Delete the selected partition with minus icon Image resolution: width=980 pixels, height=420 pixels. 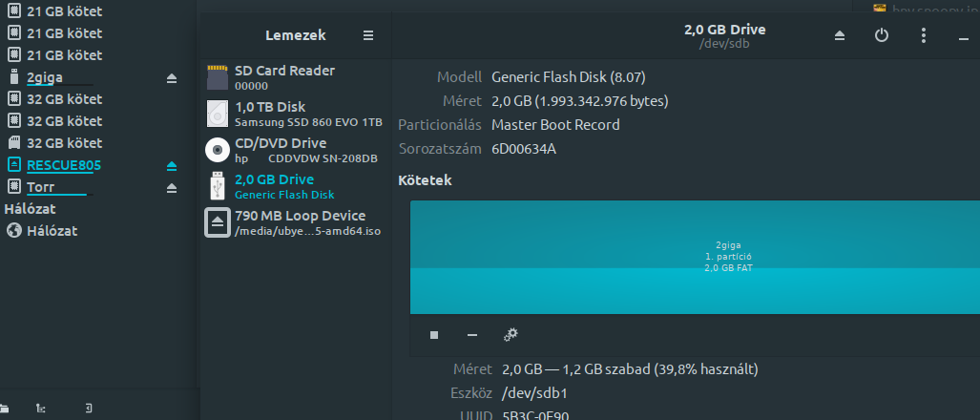point(472,336)
